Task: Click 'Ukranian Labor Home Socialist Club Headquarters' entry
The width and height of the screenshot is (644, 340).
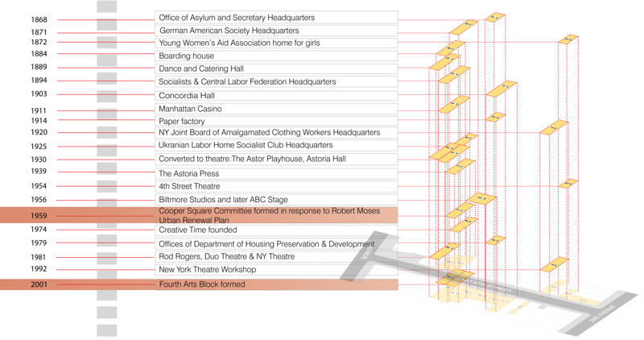Action: 276,145
